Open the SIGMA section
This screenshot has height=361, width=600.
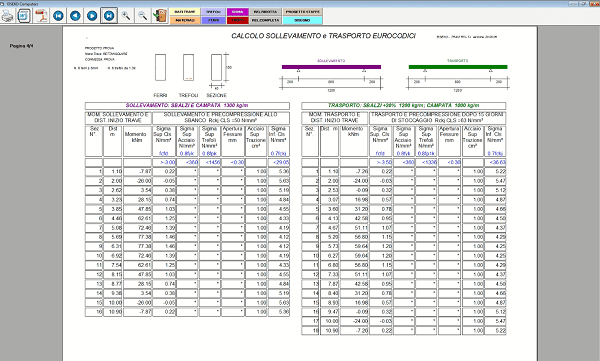[238, 12]
